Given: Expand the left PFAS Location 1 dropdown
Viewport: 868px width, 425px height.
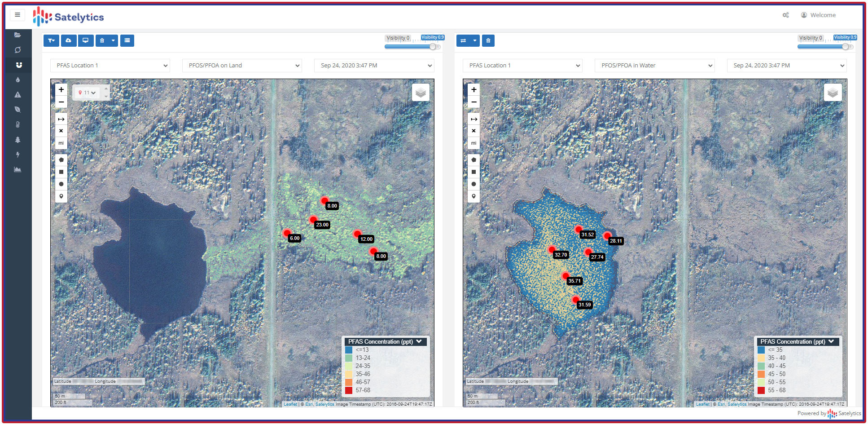Looking at the screenshot, I should pos(110,66).
